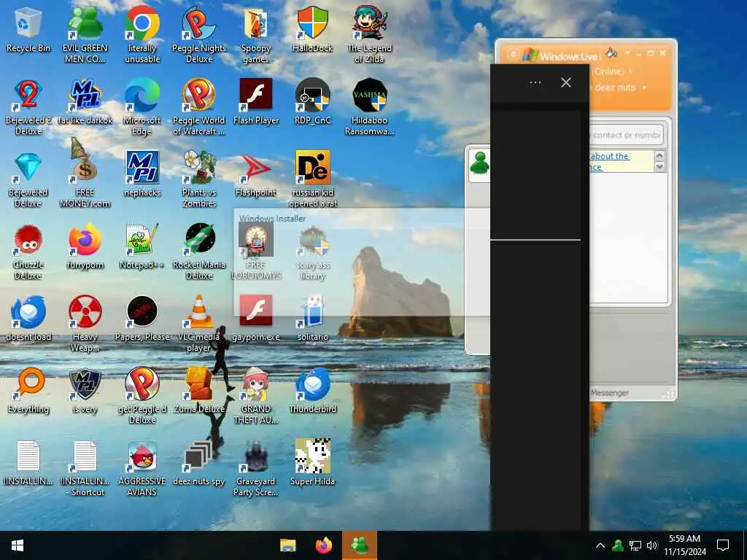Image resolution: width=747 pixels, height=560 pixels.
Task: Open Peggle World of Warcraft shortcut
Action: 199,106
